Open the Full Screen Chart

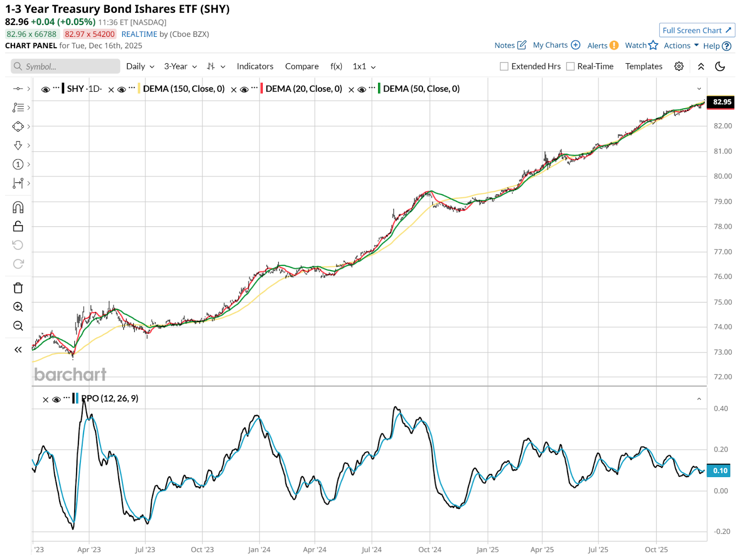pos(697,30)
